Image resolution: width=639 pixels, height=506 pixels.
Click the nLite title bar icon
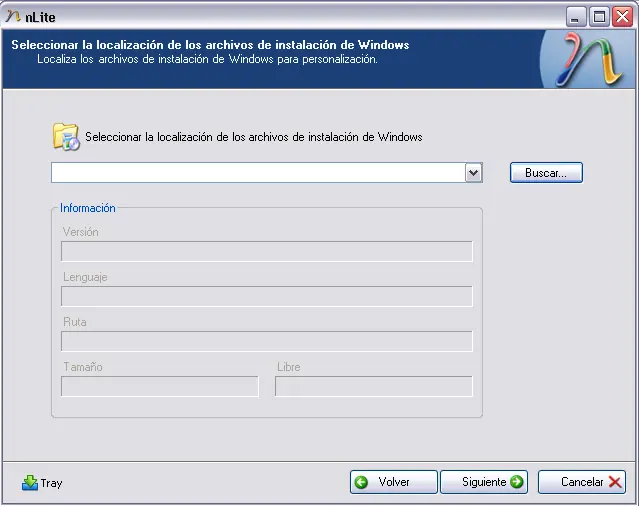[13, 17]
